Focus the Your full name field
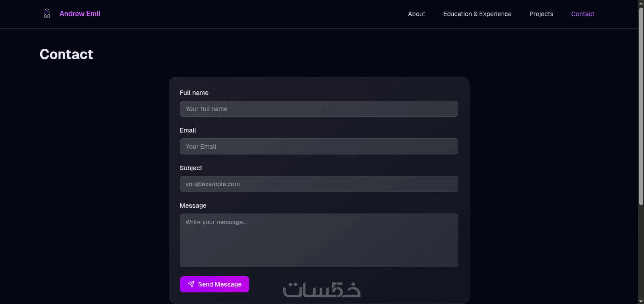The width and height of the screenshot is (644, 304). (319, 109)
